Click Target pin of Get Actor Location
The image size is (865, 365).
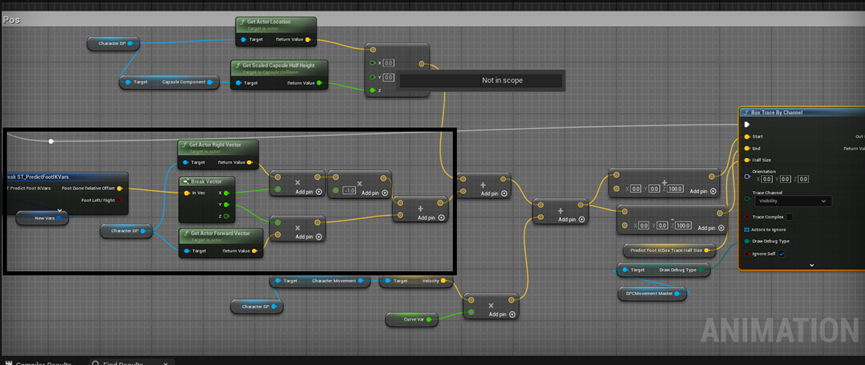(x=243, y=40)
